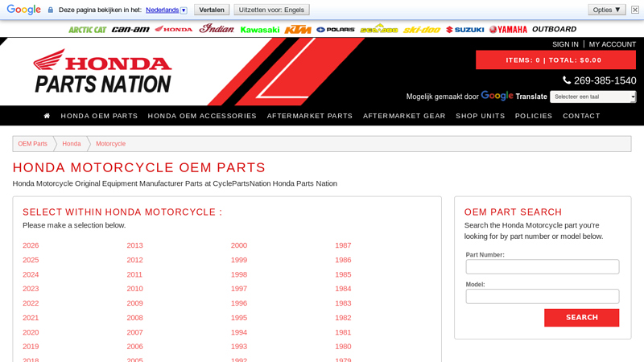This screenshot has width=644, height=362.
Task: Click the red Search button
Action: click(x=581, y=318)
